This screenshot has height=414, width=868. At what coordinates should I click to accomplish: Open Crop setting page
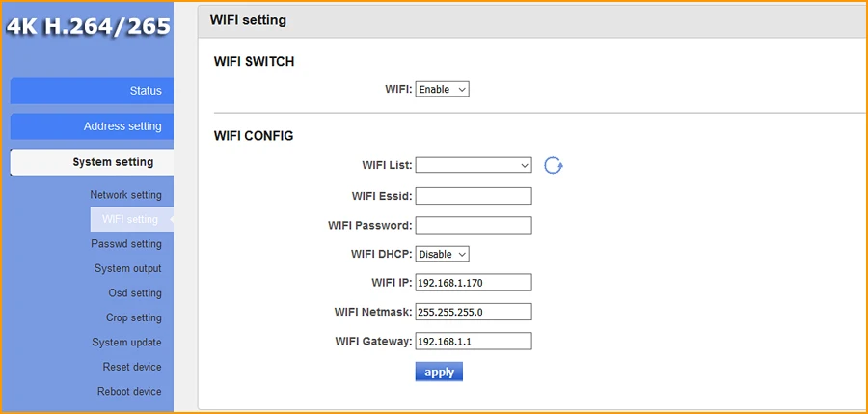coord(134,317)
